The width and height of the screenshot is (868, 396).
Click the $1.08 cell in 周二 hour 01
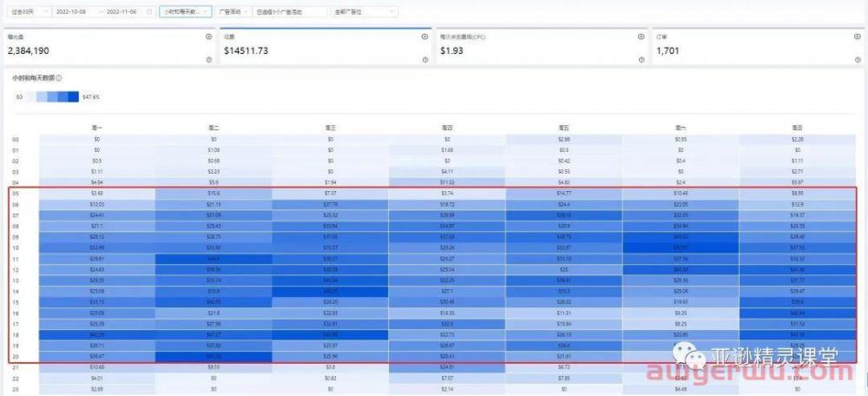pyautogui.click(x=214, y=150)
